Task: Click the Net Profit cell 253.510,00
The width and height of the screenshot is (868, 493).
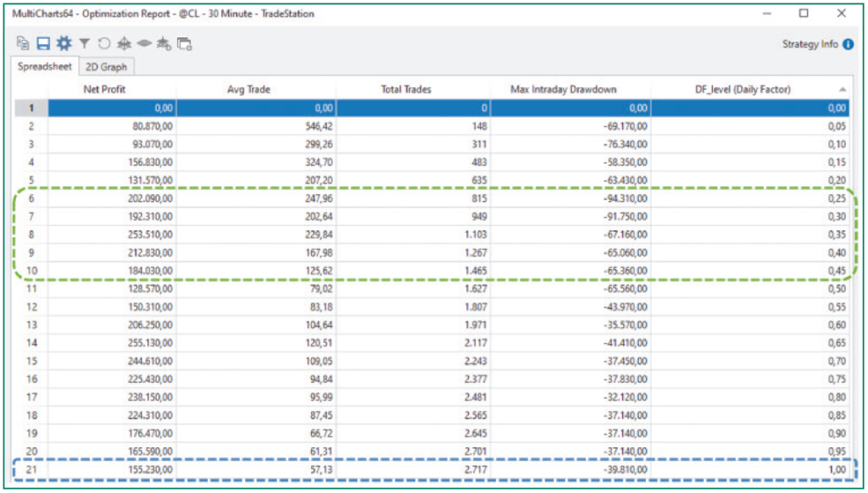Action: pos(113,235)
